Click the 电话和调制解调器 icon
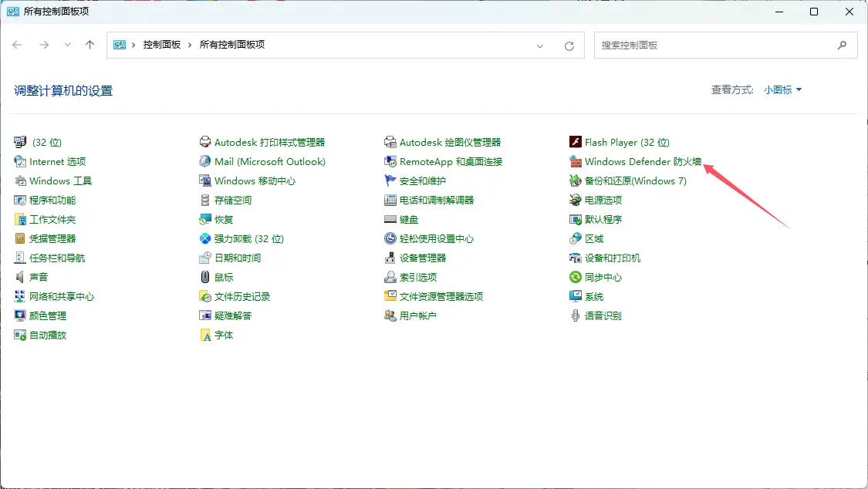 (x=390, y=201)
